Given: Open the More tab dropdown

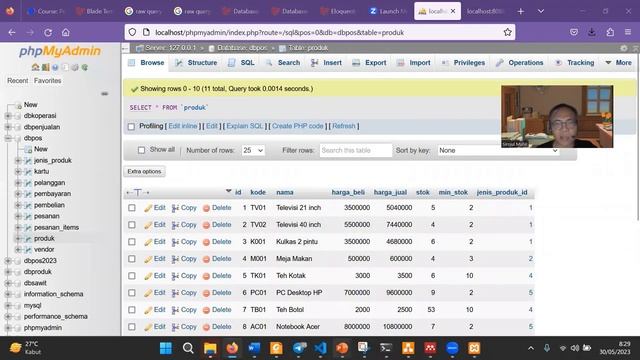Looking at the screenshot, I should [x=618, y=62].
